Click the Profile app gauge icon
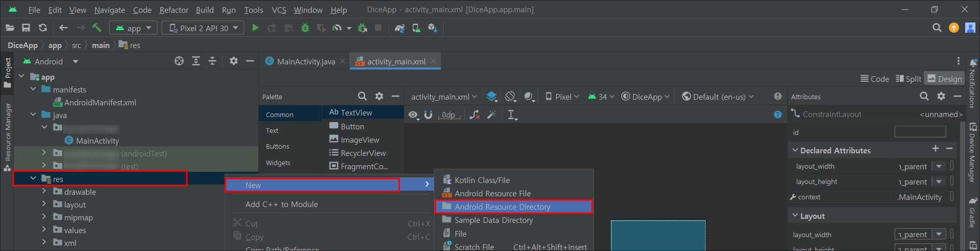The width and height of the screenshot is (980, 251). tap(337, 28)
